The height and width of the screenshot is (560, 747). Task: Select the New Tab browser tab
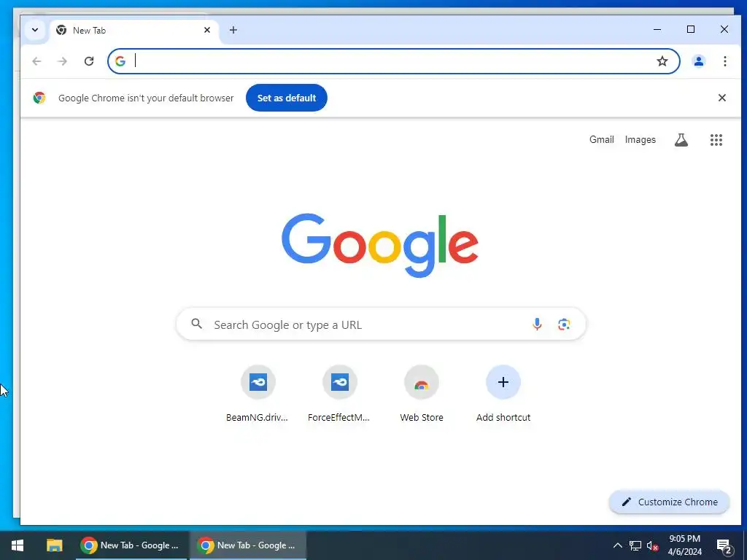pyautogui.click(x=134, y=31)
